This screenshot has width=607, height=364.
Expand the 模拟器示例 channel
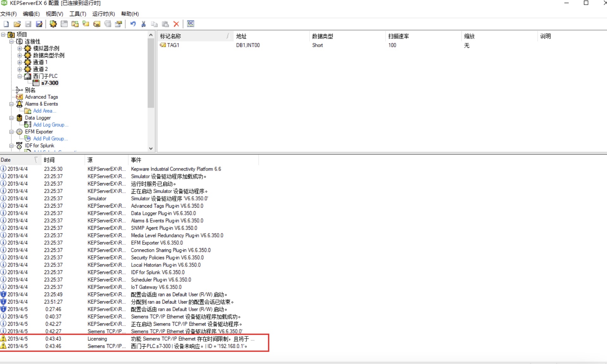20,48
